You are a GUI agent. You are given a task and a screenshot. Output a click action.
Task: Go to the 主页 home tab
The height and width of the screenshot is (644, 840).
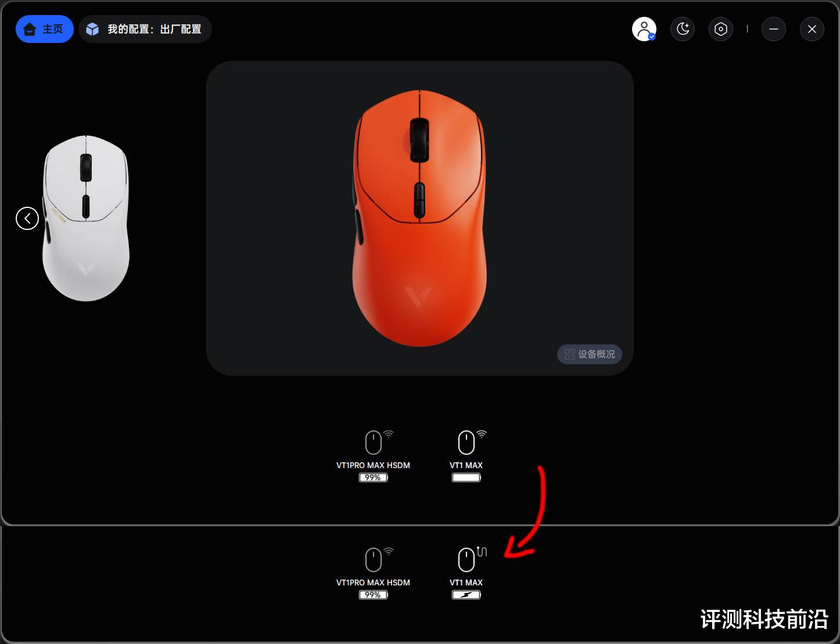(45, 29)
